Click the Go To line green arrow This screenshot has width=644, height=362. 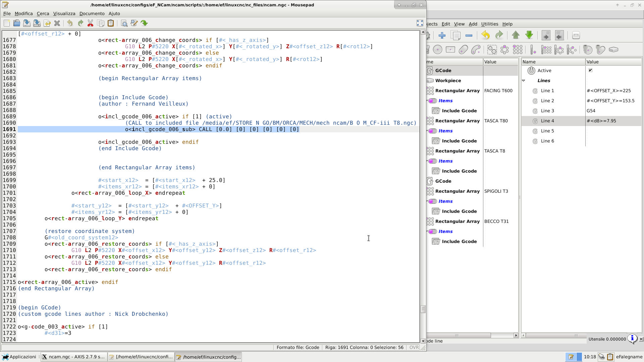[144, 23]
